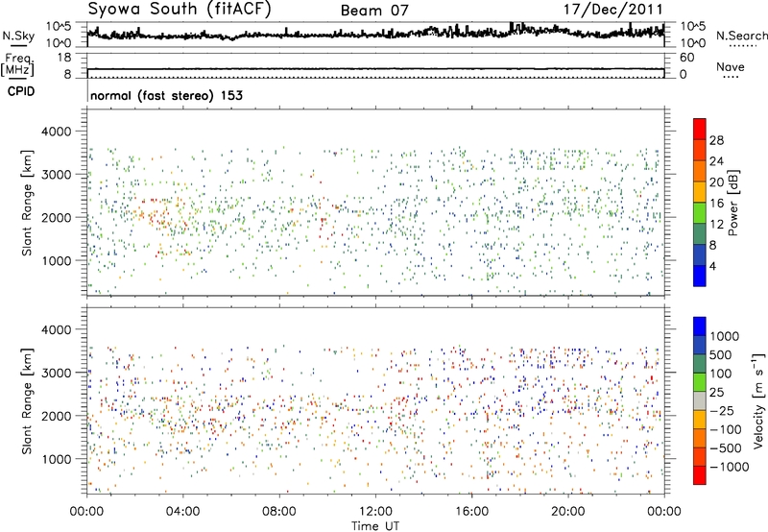The height and width of the screenshot is (532, 768).
Task: Select the "Time UT" axis title
Action: click(375, 526)
